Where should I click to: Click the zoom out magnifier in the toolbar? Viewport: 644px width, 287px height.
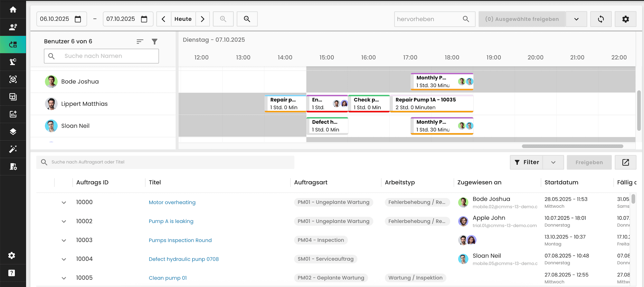(x=247, y=19)
